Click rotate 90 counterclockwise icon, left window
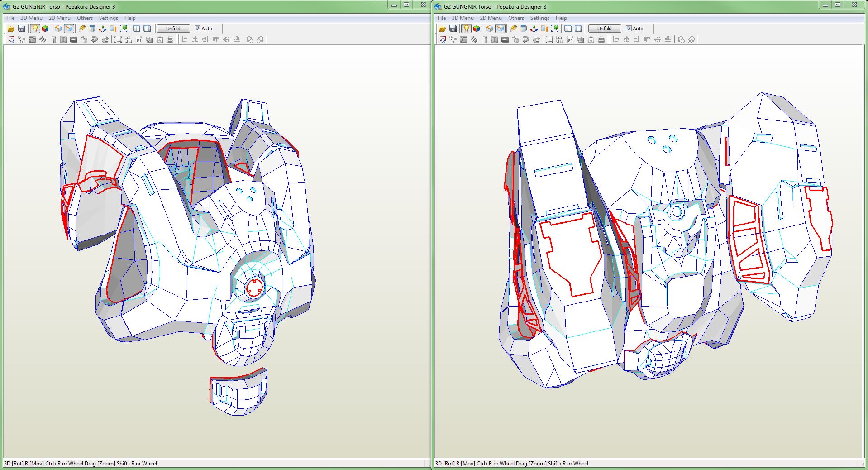 click(250, 40)
